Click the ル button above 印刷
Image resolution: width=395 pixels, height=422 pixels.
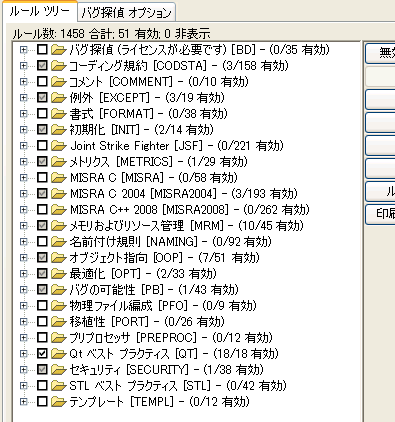tap(380, 191)
